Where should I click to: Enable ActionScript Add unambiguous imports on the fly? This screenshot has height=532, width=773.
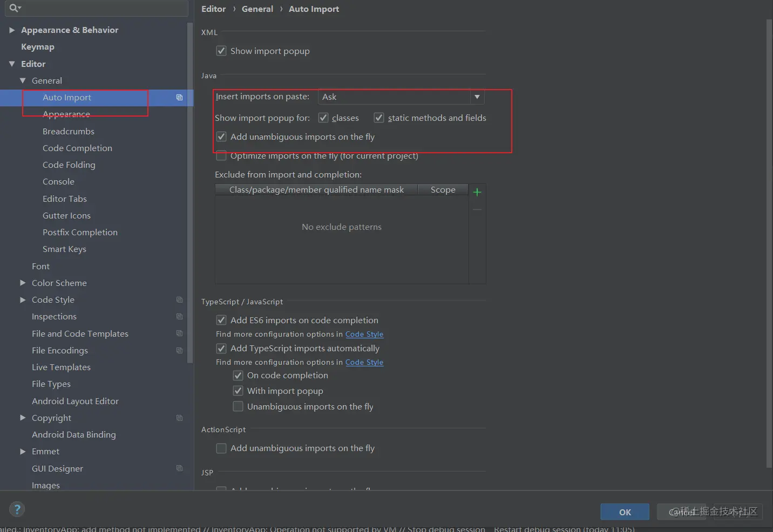pyautogui.click(x=221, y=448)
